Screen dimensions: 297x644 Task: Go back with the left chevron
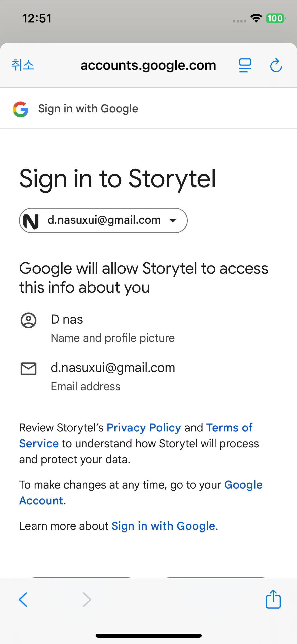[x=23, y=599]
